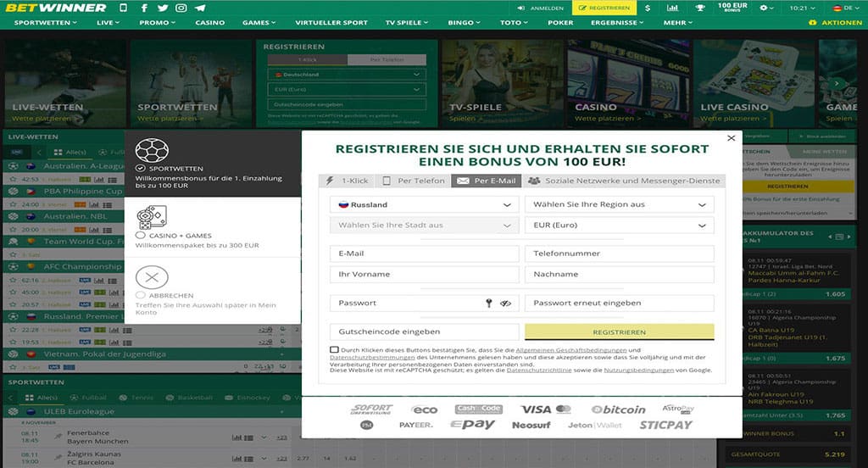
Task: Click the Neosurf payment logo
Action: [531, 425]
